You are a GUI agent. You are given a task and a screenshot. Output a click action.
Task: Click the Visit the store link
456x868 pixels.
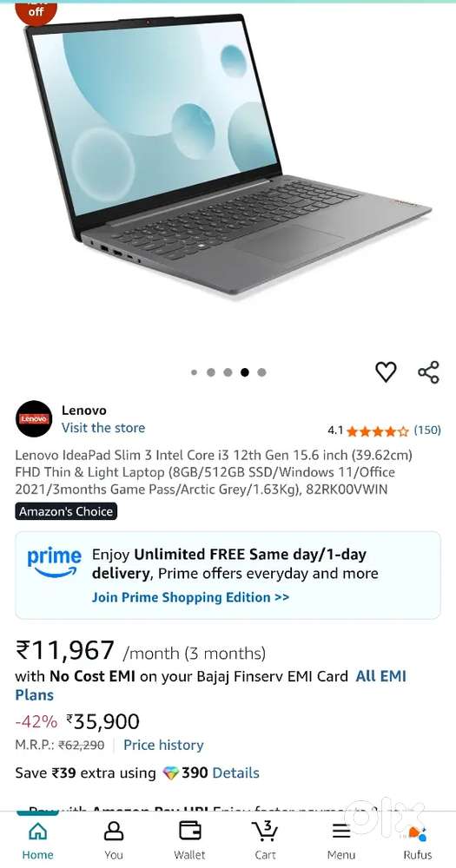pyautogui.click(x=103, y=428)
